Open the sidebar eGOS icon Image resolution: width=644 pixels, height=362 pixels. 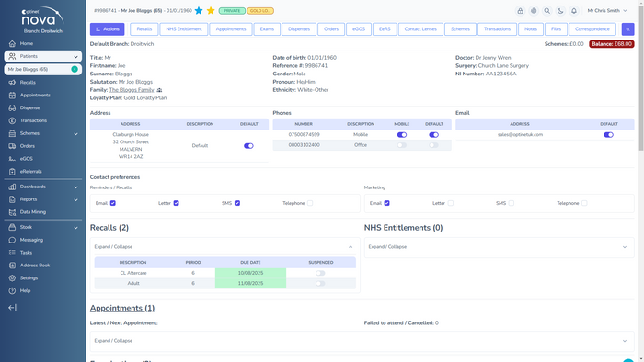click(x=12, y=159)
